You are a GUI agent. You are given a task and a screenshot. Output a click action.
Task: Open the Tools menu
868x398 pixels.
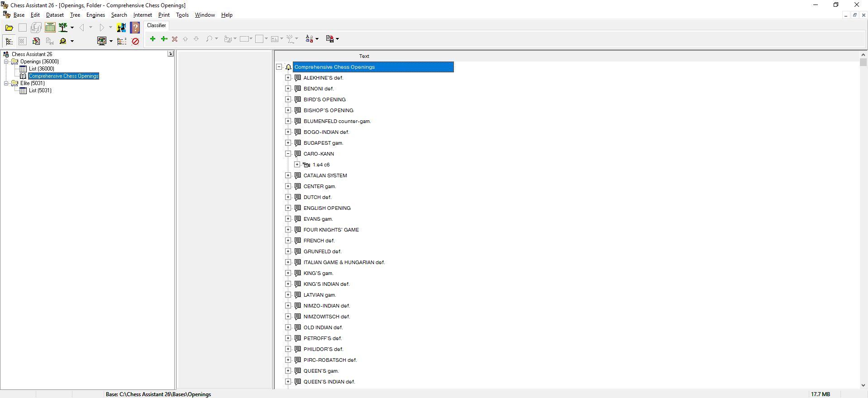(x=182, y=15)
